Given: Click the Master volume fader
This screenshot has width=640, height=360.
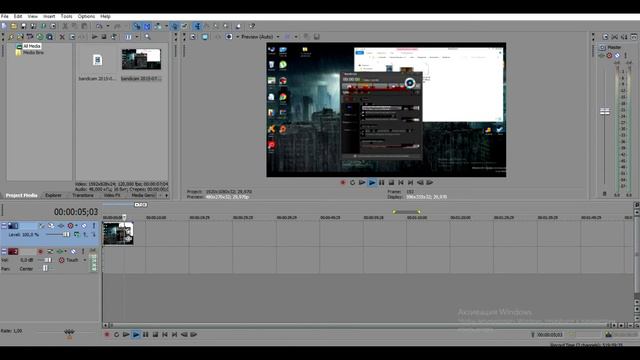Looking at the screenshot, I should click(604, 111).
